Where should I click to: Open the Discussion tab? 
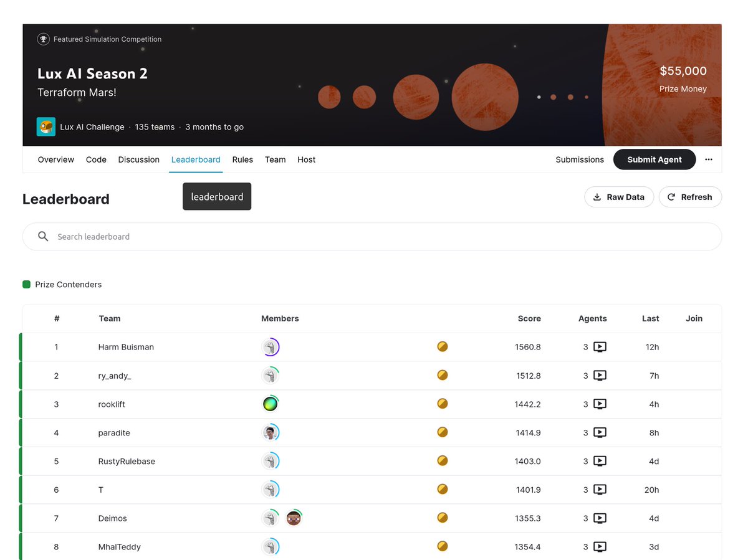tap(139, 159)
